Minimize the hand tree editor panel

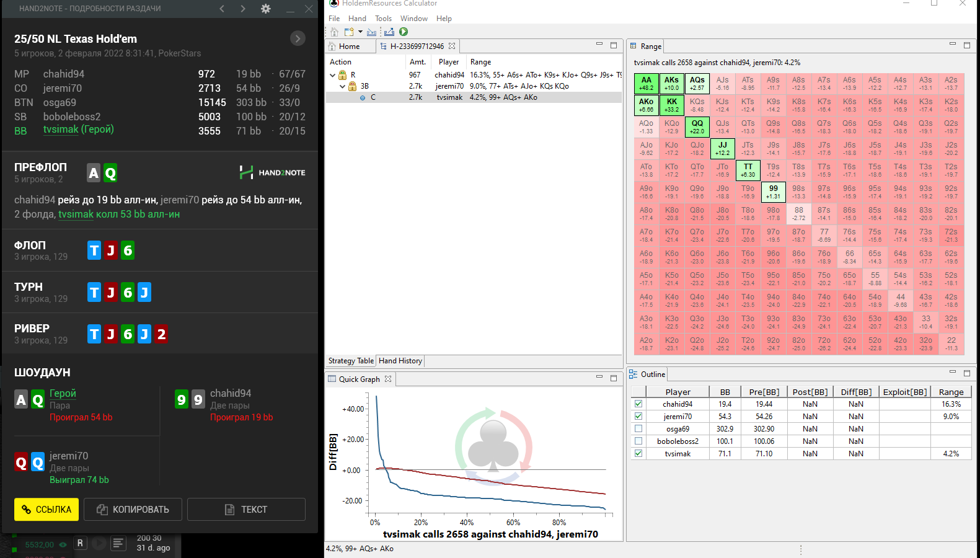[x=599, y=44]
